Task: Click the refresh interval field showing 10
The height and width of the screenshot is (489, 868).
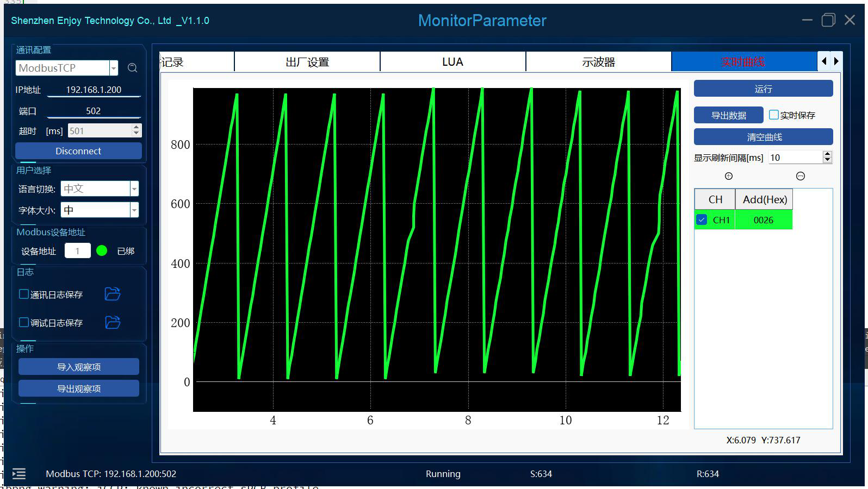Action: [x=795, y=158]
